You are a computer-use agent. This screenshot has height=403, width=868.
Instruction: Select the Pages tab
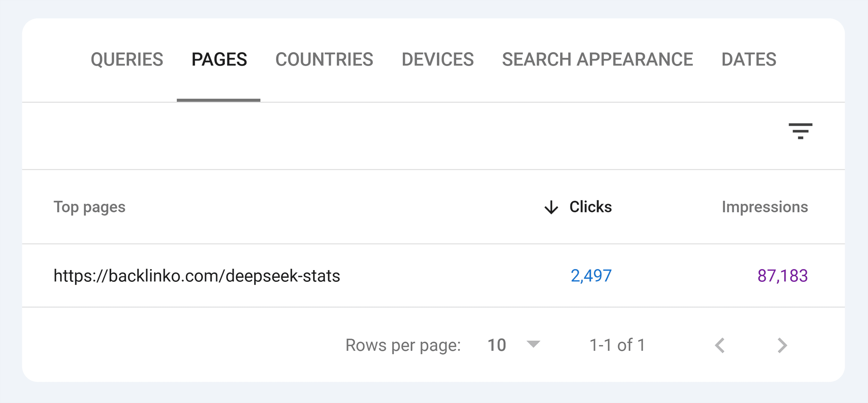click(x=219, y=59)
